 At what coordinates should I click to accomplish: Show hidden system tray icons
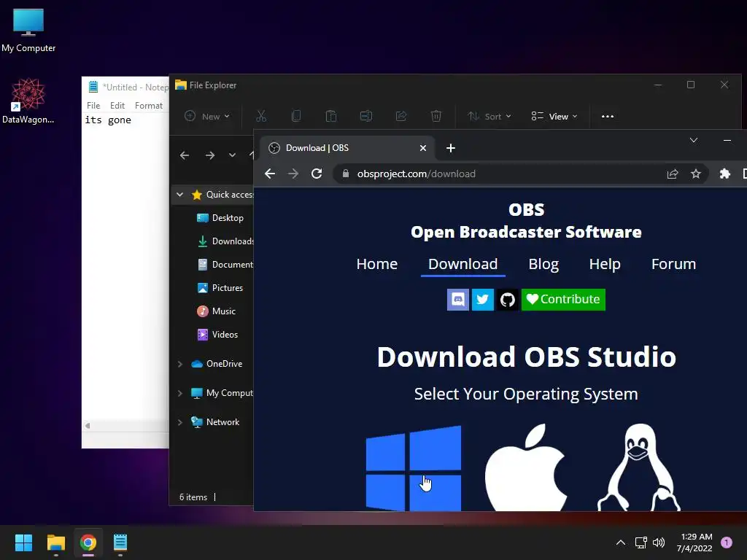click(x=620, y=542)
